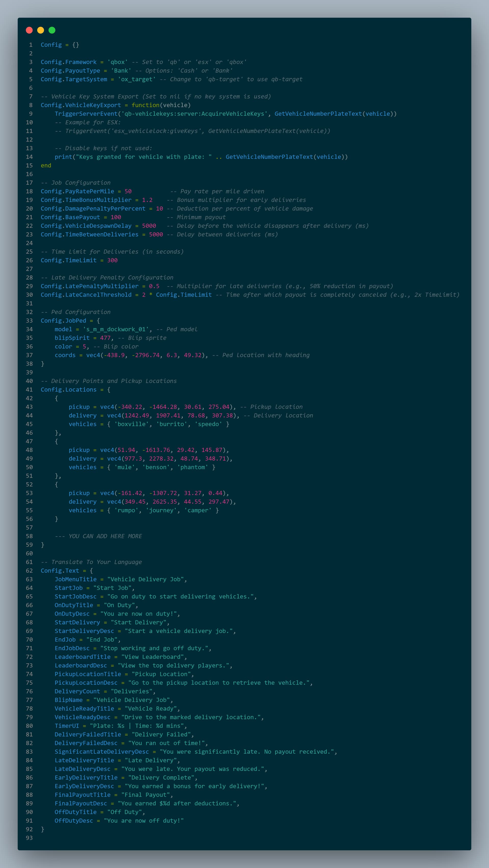Screen dimensions: 489x868
Task: Click the JobMenuTitle text key
Action: click(75, 579)
